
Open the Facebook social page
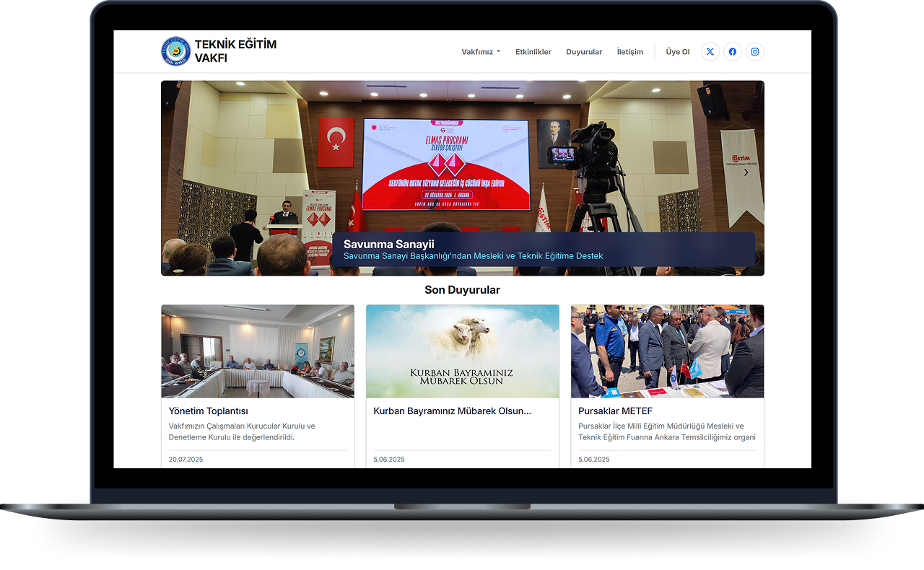coord(733,52)
